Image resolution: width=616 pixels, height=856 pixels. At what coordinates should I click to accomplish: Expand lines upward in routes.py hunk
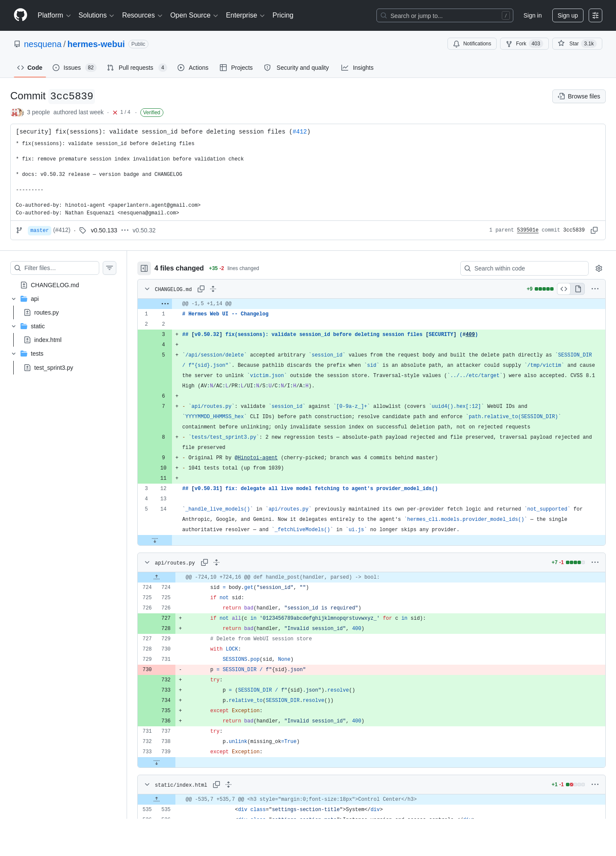point(157,577)
